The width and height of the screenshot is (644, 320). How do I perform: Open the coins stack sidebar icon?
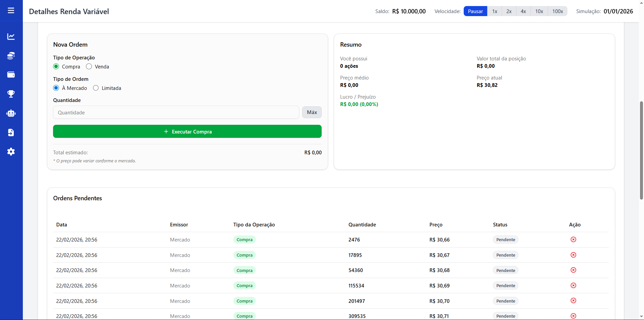click(11, 56)
